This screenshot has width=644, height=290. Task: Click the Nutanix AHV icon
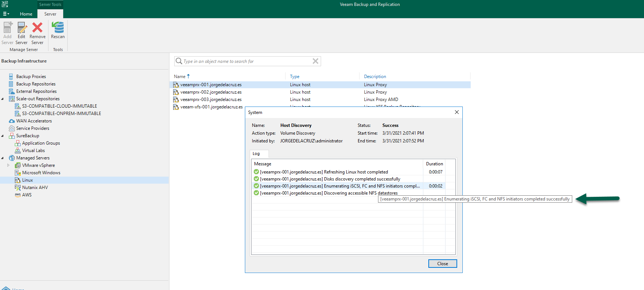[x=17, y=188]
